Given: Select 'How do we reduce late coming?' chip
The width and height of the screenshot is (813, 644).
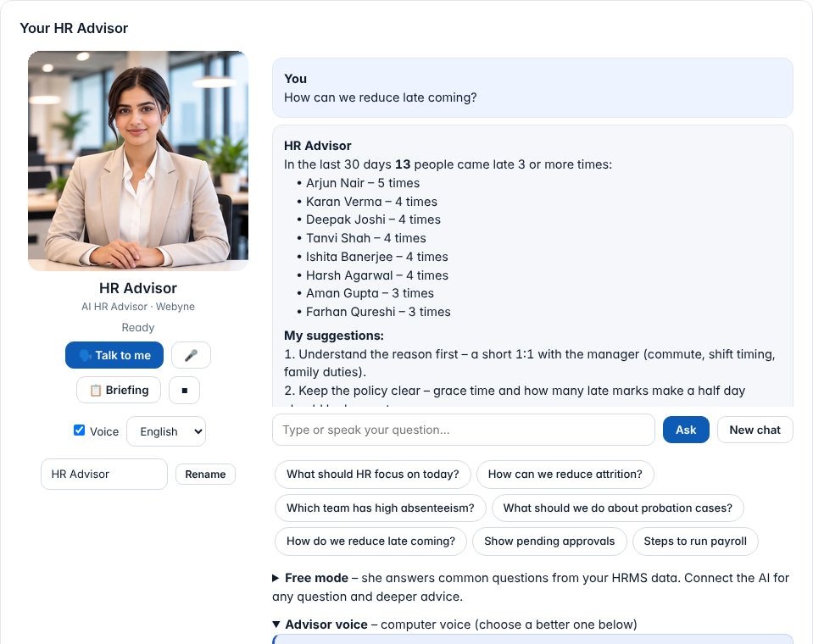Looking at the screenshot, I should [370, 541].
